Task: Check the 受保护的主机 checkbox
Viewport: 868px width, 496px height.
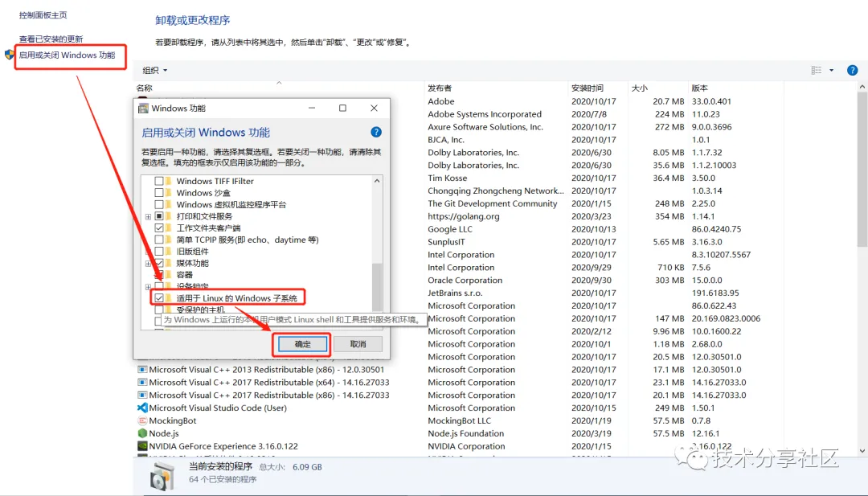Action: click(x=159, y=309)
